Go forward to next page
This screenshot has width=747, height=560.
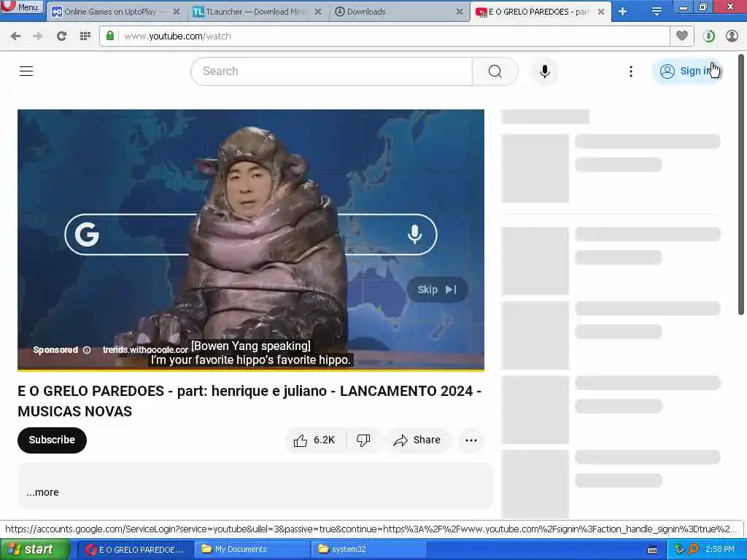38,36
